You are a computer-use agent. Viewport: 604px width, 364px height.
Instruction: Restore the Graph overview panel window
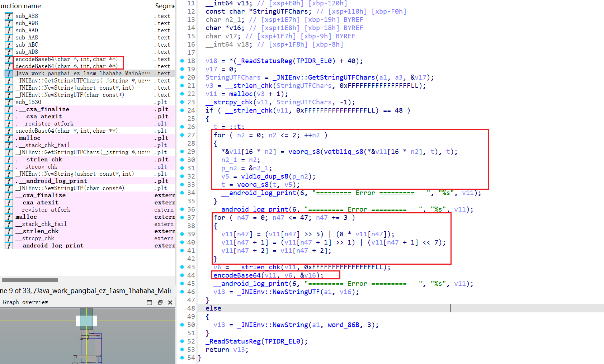[x=160, y=302]
